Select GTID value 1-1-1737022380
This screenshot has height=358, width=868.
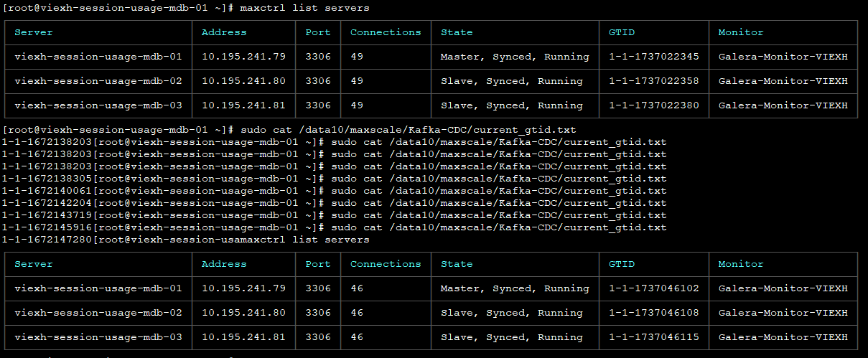[x=653, y=105]
